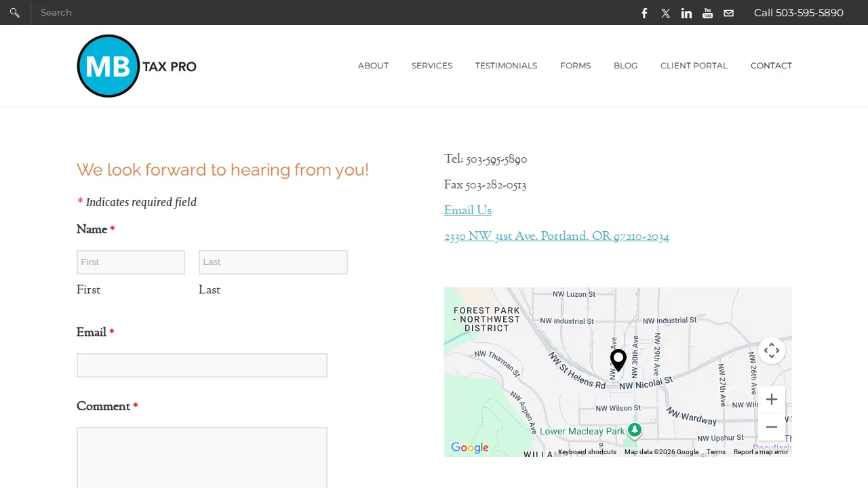Click the First name field
The width and height of the screenshot is (868, 488).
(131, 262)
